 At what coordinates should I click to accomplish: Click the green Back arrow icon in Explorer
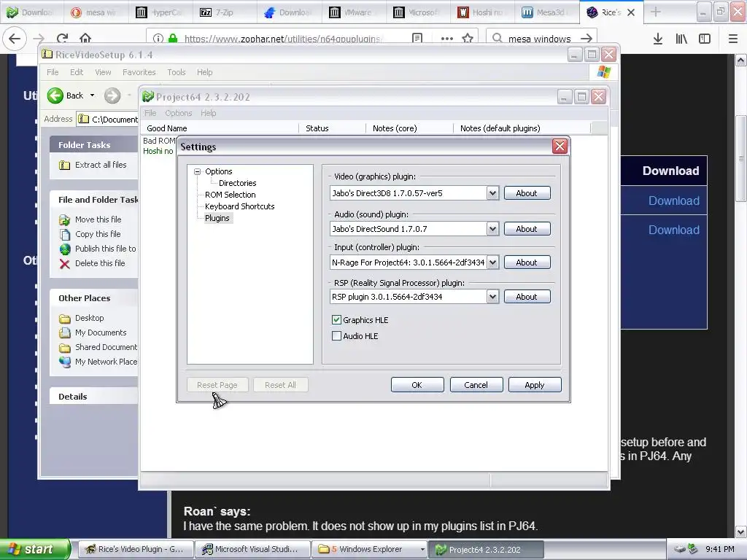(x=55, y=96)
